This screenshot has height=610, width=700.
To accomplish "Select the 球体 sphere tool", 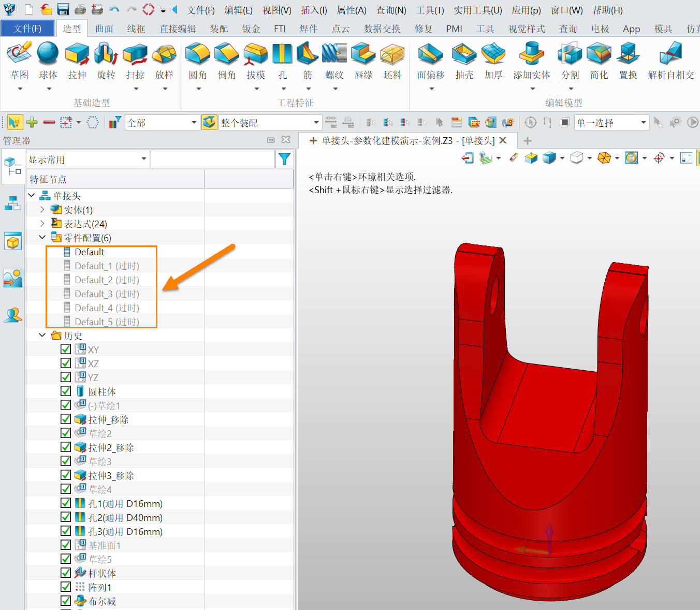I will coord(48,62).
